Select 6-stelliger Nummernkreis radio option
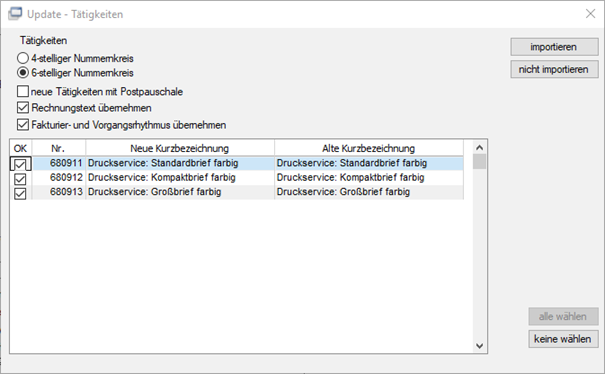 pos(23,73)
